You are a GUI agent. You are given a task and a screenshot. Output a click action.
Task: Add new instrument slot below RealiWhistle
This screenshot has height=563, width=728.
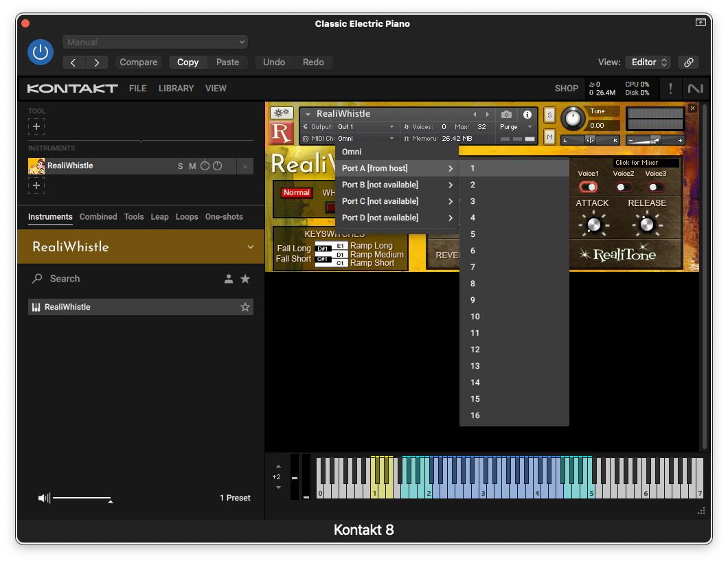(36, 185)
